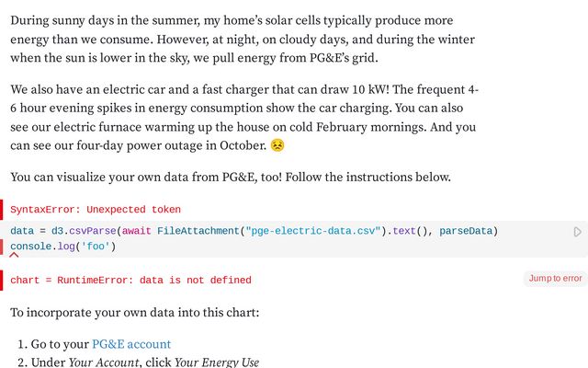Image resolution: width=588 pixels, height=368 pixels.
Task: Click the sad face emoji after October
Action: coord(277,145)
